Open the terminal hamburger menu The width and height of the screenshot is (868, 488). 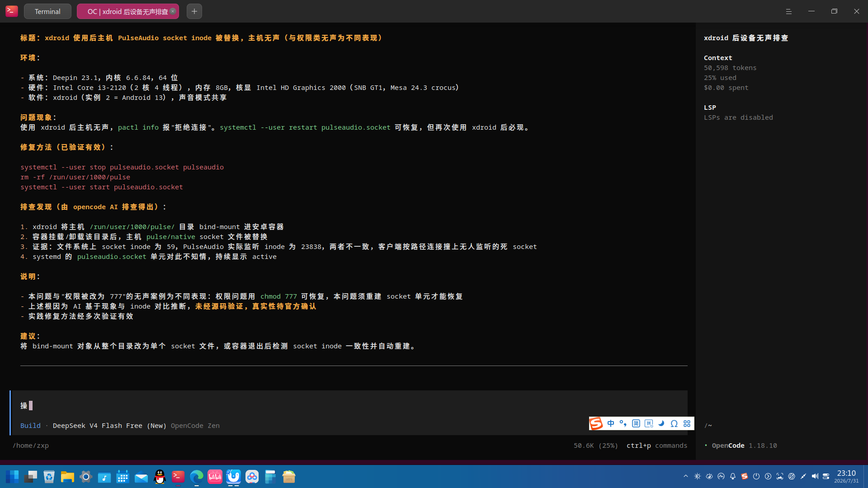coord(789,11)
